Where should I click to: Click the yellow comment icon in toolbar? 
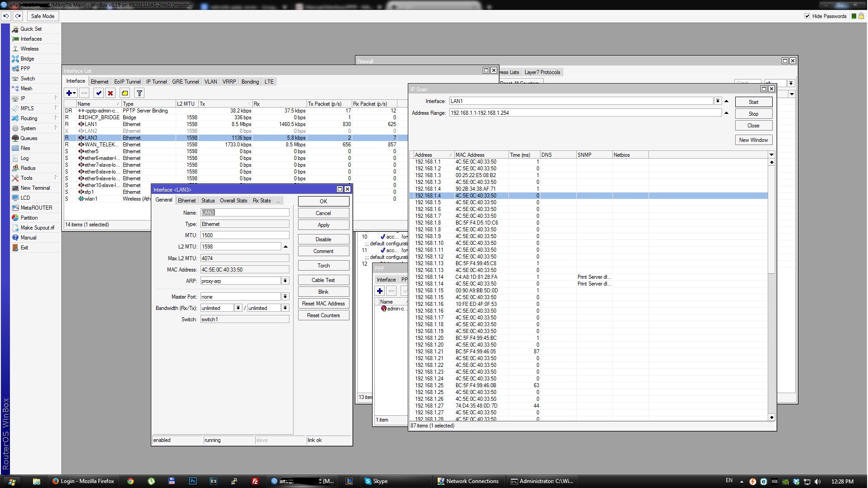click(x=125, y=93)
